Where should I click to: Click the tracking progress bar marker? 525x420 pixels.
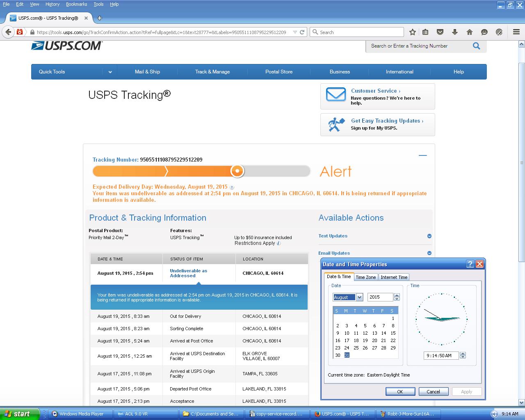237,171
